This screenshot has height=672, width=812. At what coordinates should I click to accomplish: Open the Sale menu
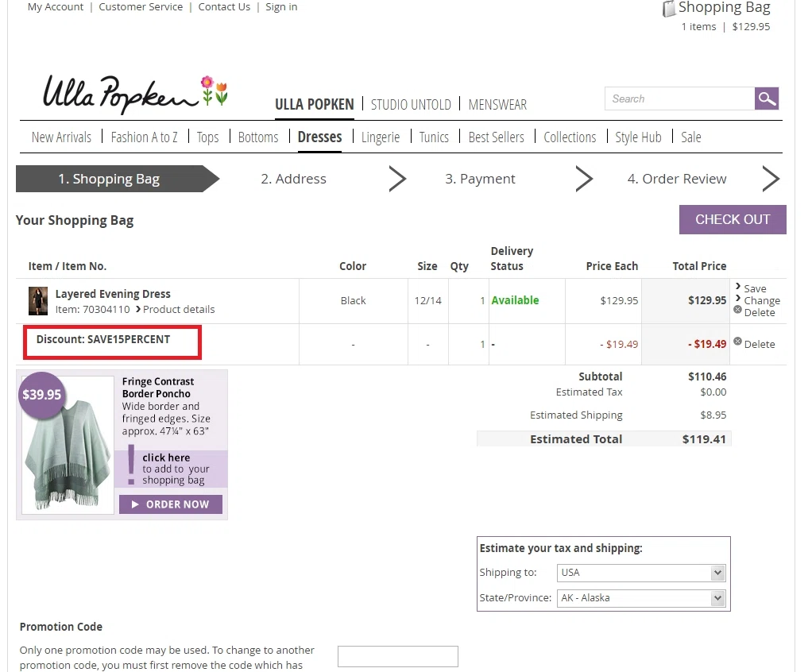690,137
